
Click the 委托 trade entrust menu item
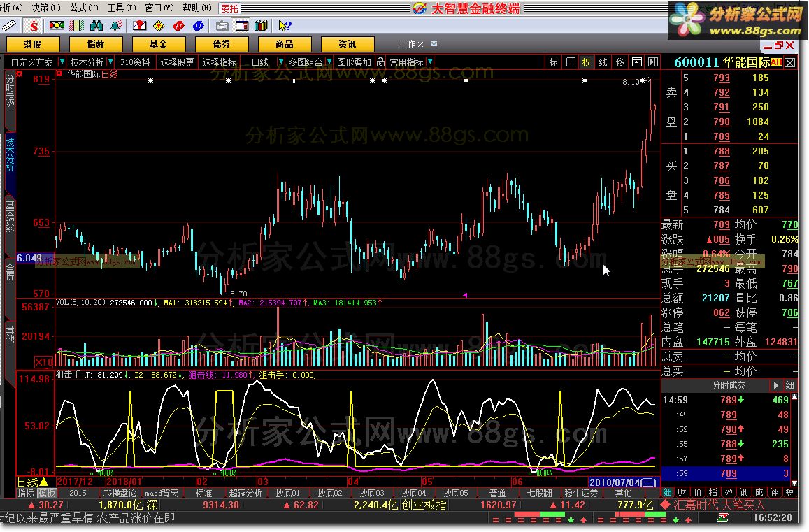tap(229, 8)
